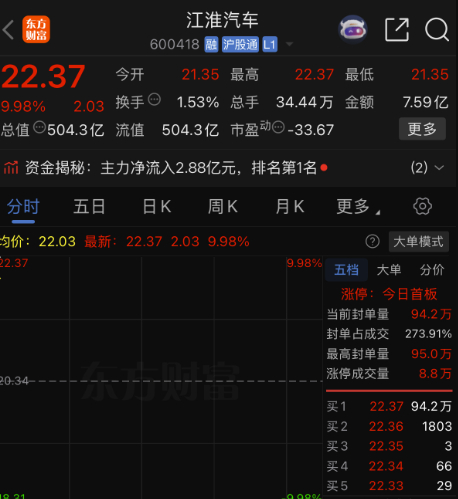Tap the 融 margin trading badge
The image size is (458, 499).
[x=211, y=44]
